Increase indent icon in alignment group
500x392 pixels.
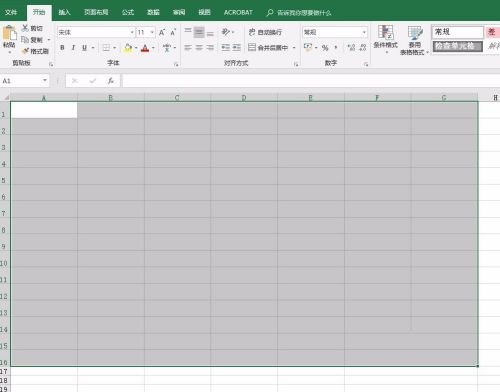[x=236, y=48]
